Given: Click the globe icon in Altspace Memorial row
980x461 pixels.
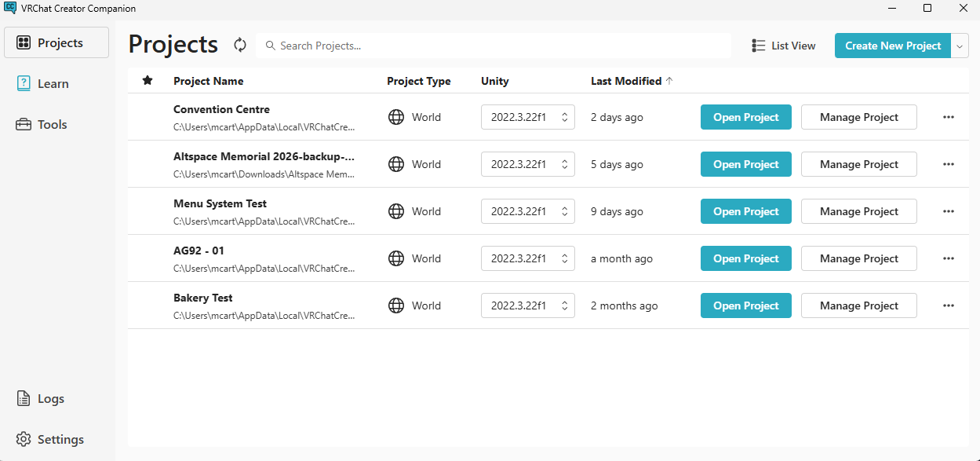Looking at the screenshot, I should (396, 164).
